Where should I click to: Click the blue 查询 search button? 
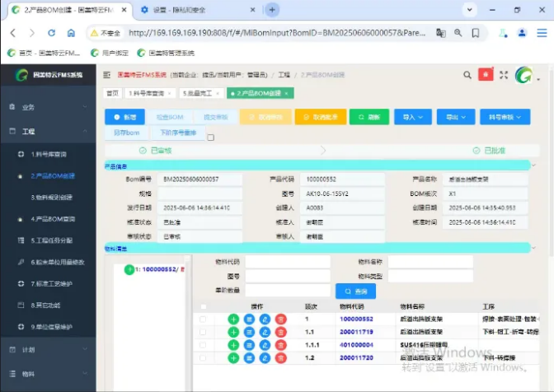[355, 291]
